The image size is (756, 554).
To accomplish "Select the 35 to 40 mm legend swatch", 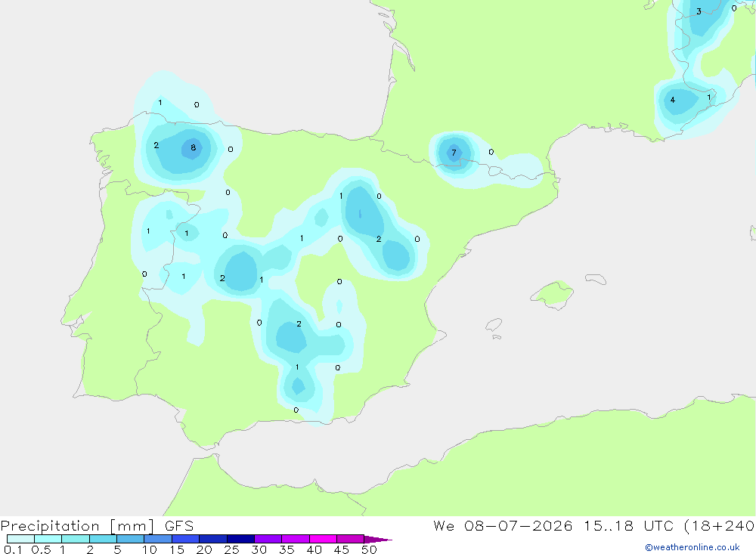I will point(296,539).
